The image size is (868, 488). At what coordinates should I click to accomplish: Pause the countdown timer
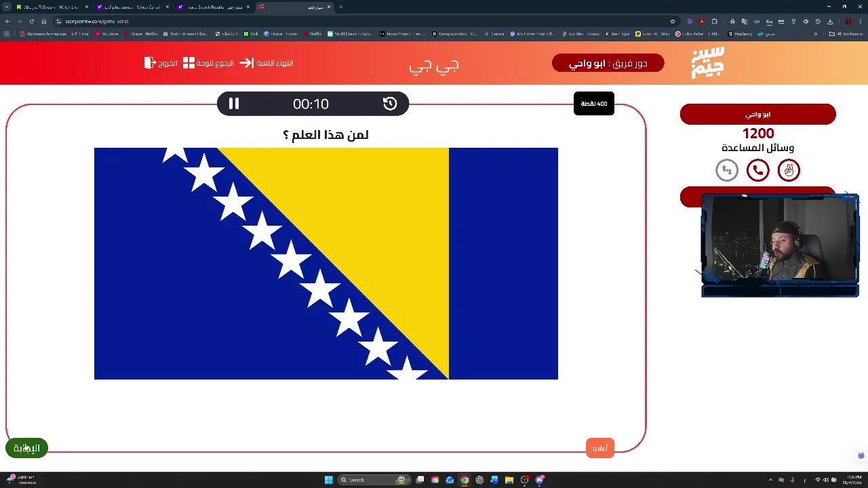tap(234, 104)
